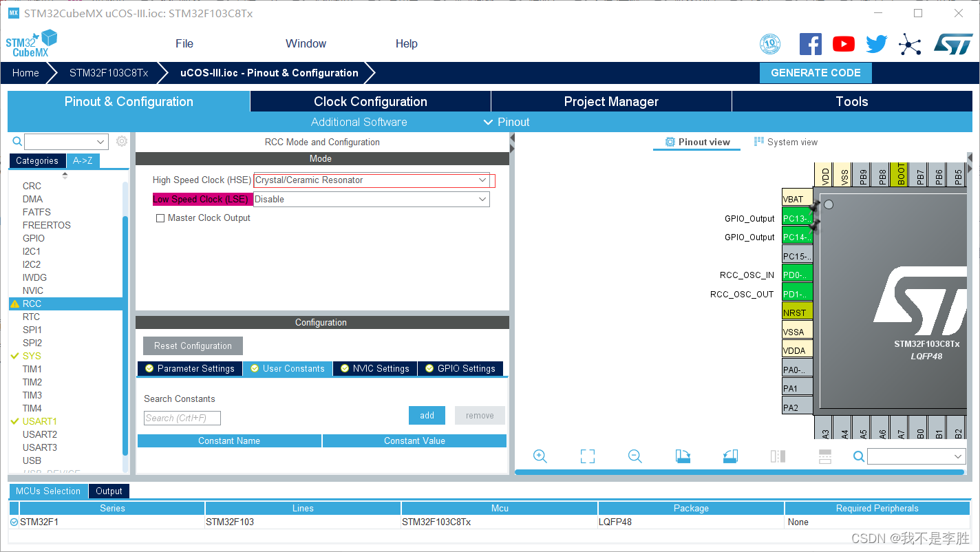Select the Pinout view tab
This screenshot has height=552, width=980.
697,142
